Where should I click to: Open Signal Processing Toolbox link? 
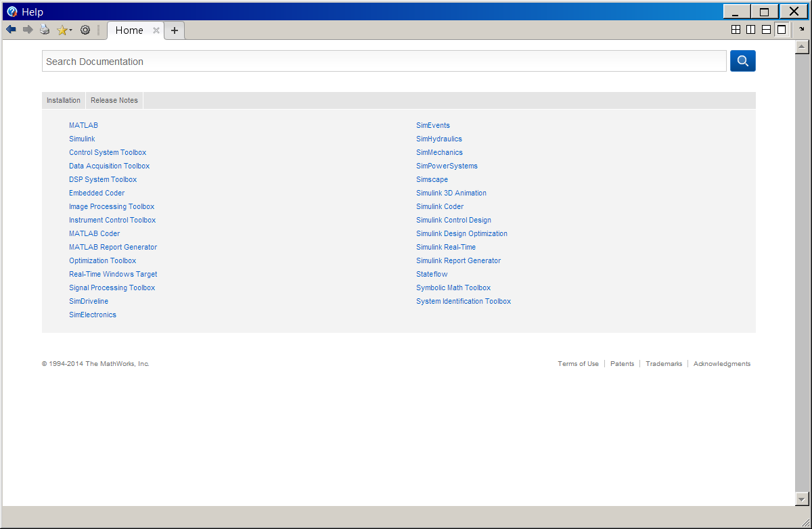tap(112, 287)
